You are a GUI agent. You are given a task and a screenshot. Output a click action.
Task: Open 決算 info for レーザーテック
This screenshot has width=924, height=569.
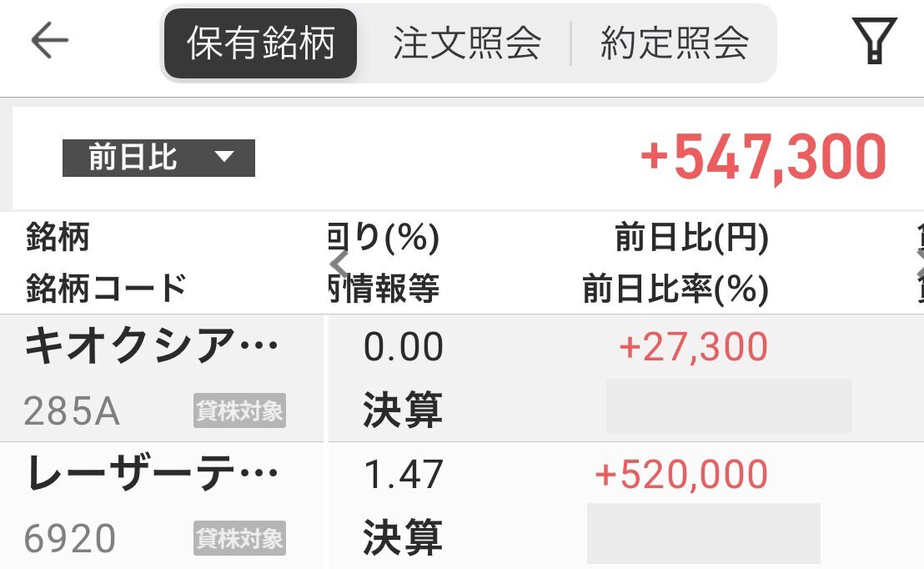point(403,537)
